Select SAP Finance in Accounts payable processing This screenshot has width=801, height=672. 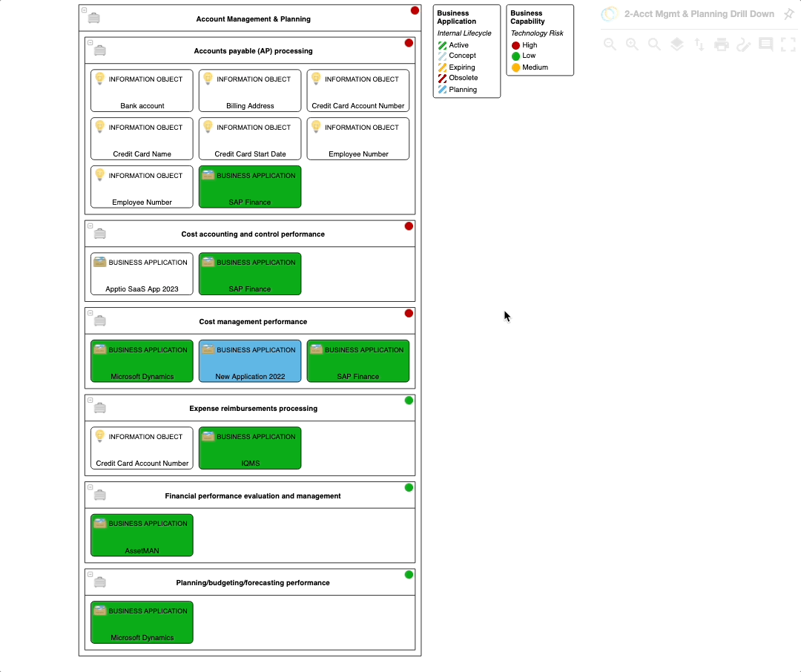(x=250, y=186)
